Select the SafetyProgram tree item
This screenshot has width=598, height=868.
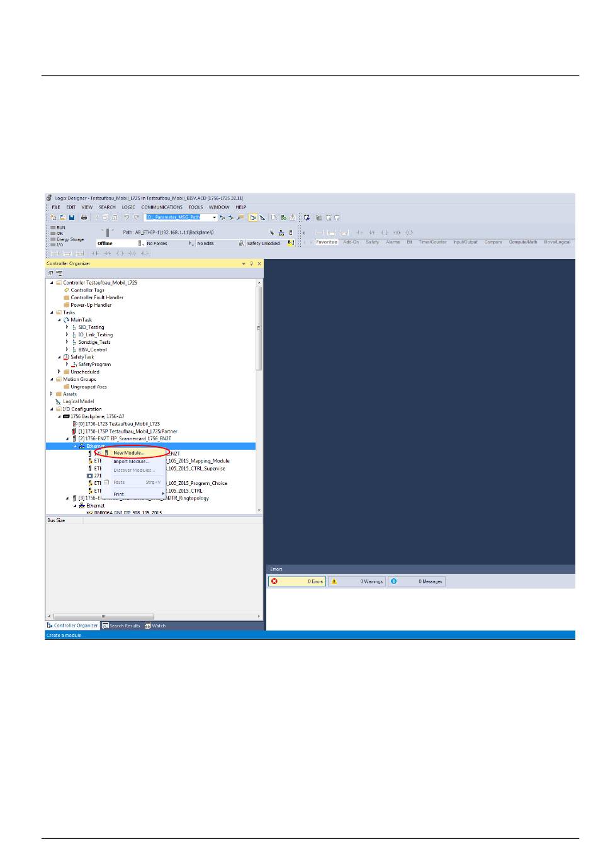(x=94, y=365)
